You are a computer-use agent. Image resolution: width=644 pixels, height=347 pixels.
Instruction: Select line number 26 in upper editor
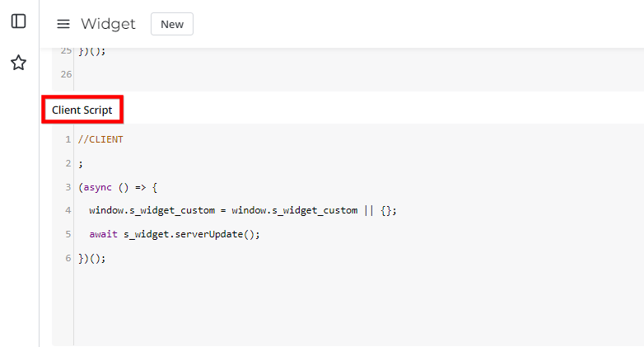(x=66, y=75)
